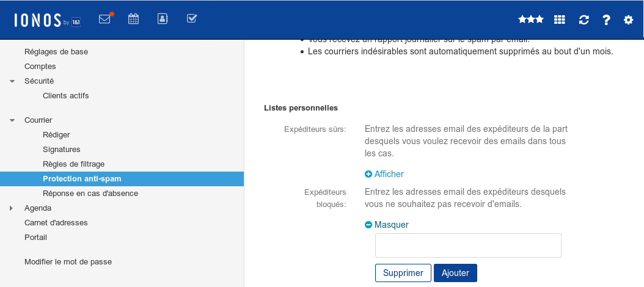Open the settings gear icon

628,20
